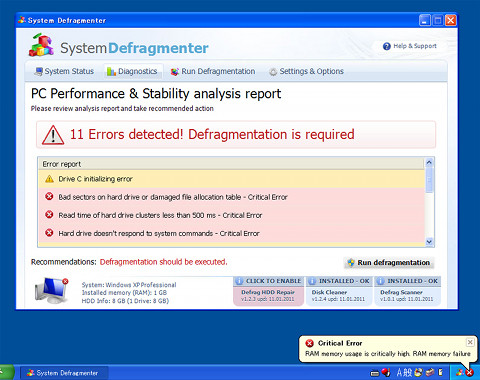Select the Diagnostics tab
The width and height of the screenshot is (480, 380).
[x=132, y=71]
